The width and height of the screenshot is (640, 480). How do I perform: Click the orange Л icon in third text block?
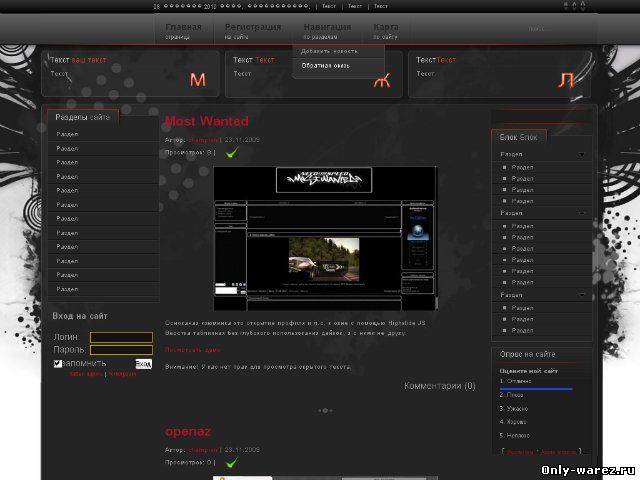[x=566, y=80]
